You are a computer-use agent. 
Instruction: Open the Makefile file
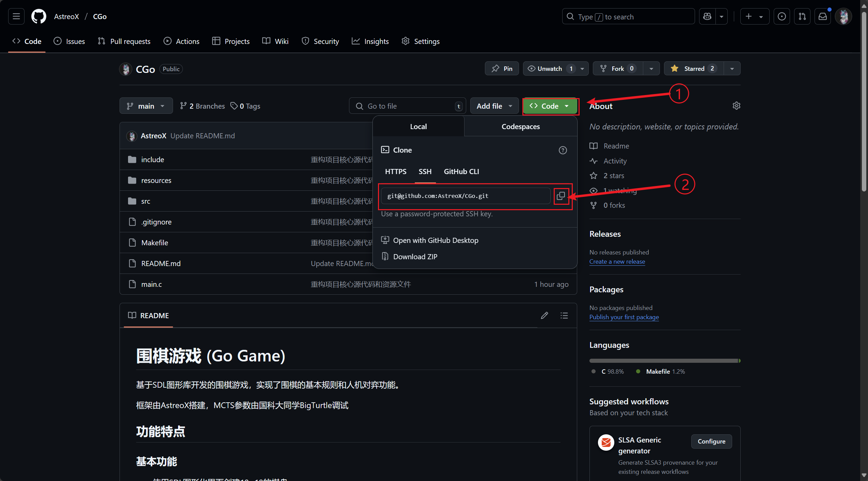pos(155,243)
